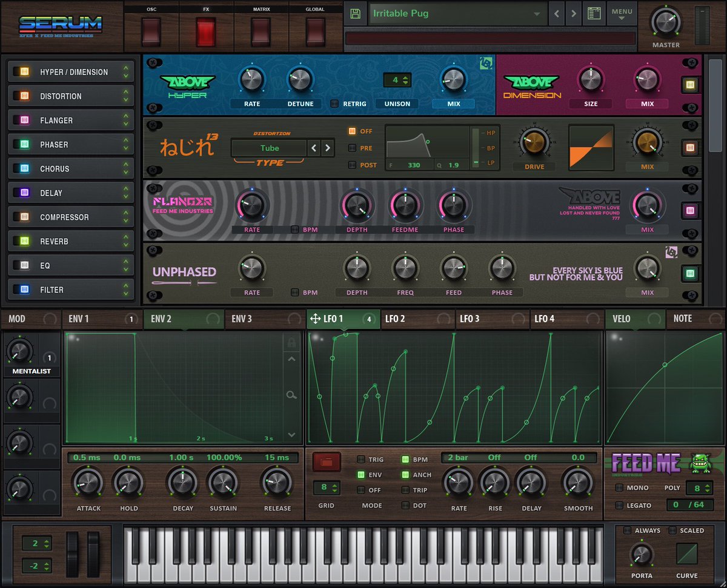Select the ENV 3 tab
Screen dimensions: 727x588
pos(265,319)
